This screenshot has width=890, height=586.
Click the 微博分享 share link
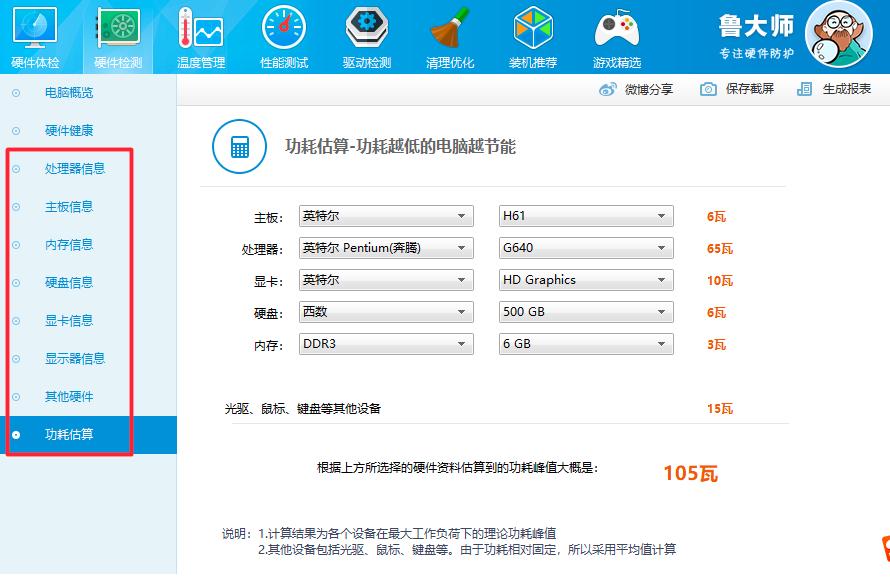coord(637,89)
